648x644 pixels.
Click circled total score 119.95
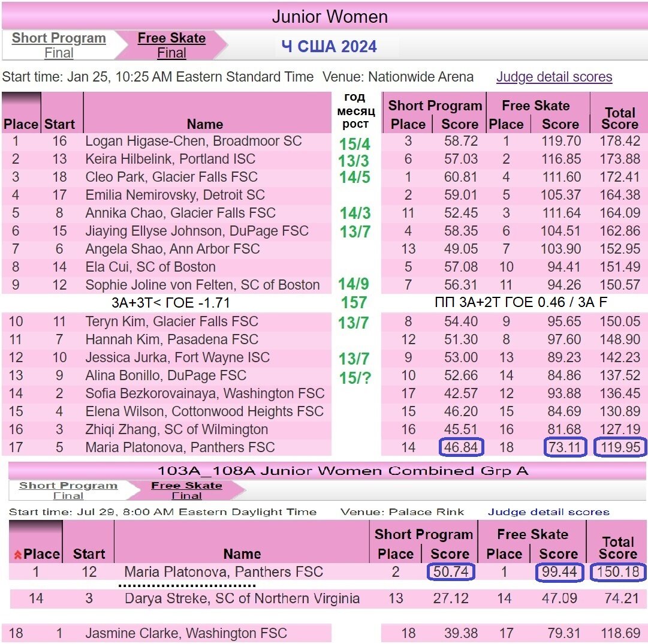[620, 447]
